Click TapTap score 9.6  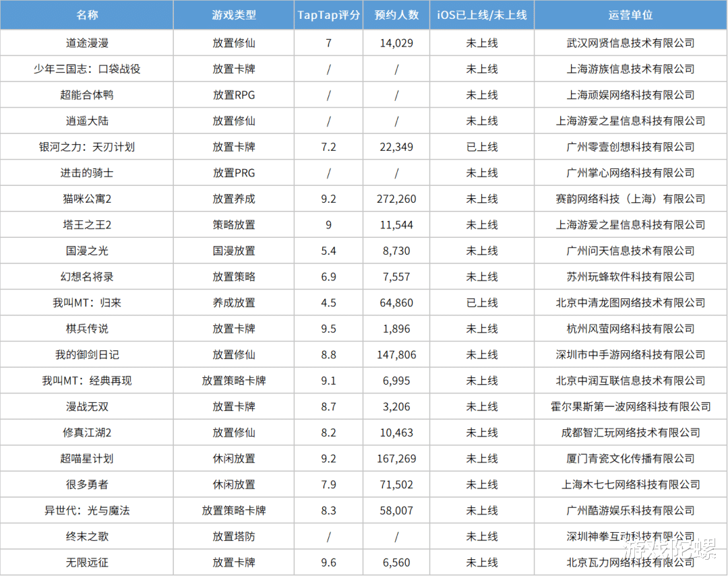[329, 563]
